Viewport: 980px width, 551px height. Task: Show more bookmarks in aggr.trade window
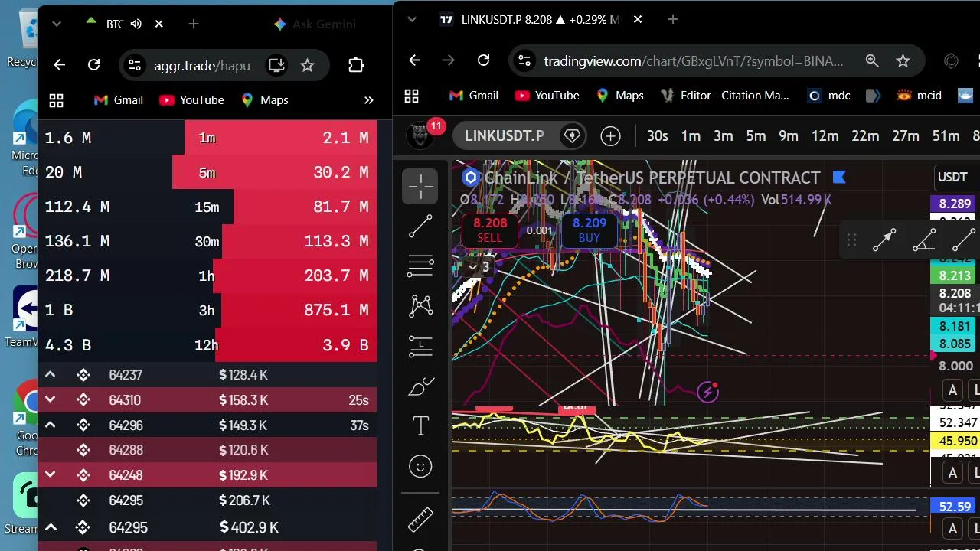click(368, 100)
